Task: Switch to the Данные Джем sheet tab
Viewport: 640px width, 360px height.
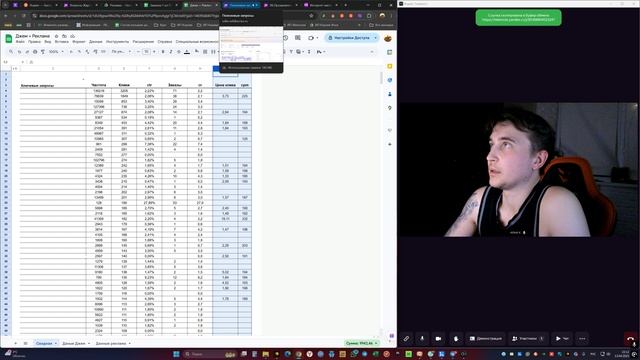Action: pyautogui.click(x=74, y=343)
